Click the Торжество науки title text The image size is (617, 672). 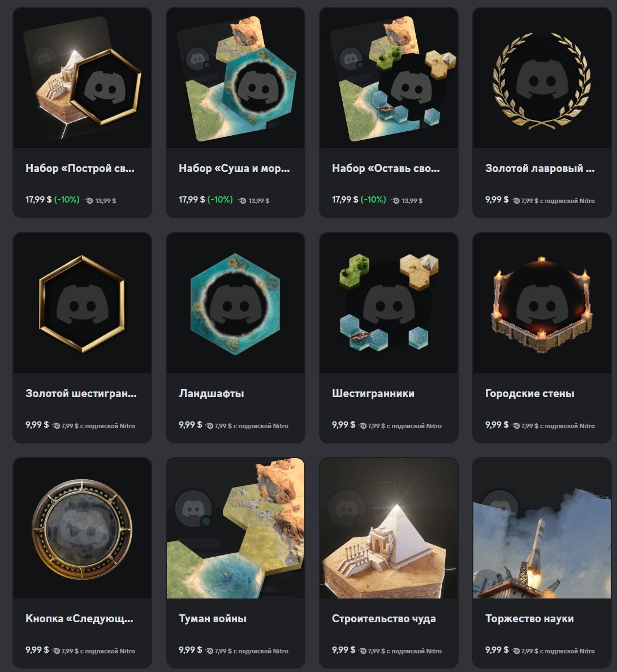point(529,619)
